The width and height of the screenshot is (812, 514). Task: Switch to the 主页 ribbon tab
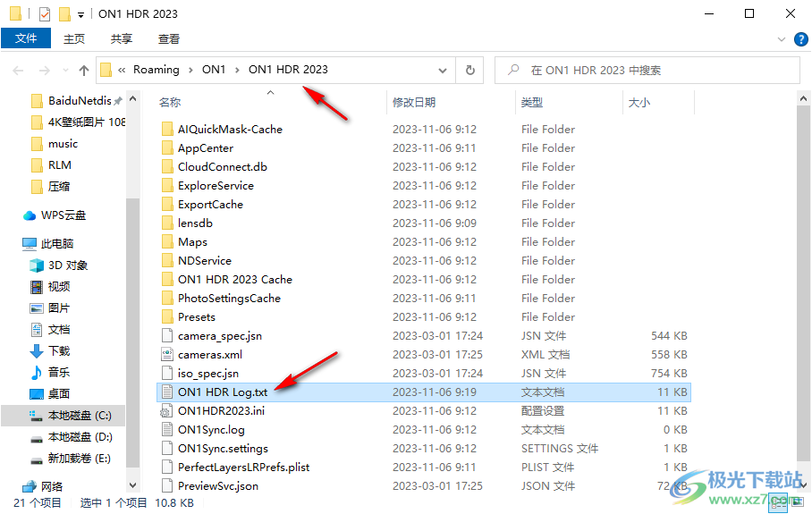point(74,38)
